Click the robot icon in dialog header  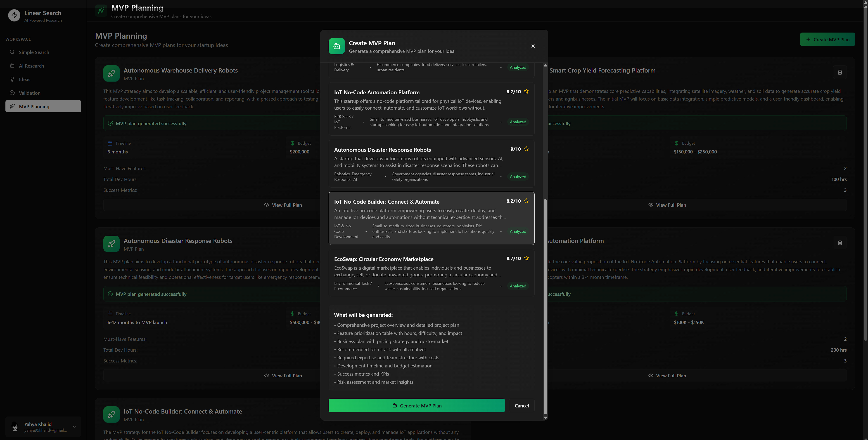pyautogui.click(x=336, y=46)
